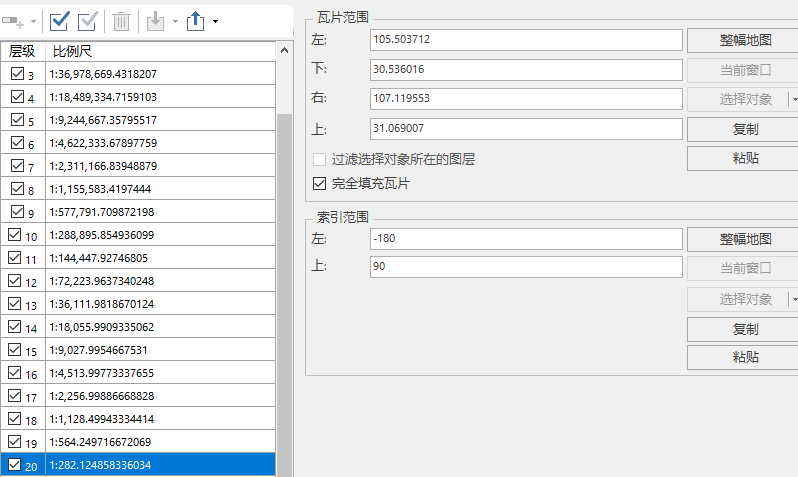Click the select all checkmark icon
Image resolution: width=798 pixels, height=477 pixels.
[x=60, y=21]
